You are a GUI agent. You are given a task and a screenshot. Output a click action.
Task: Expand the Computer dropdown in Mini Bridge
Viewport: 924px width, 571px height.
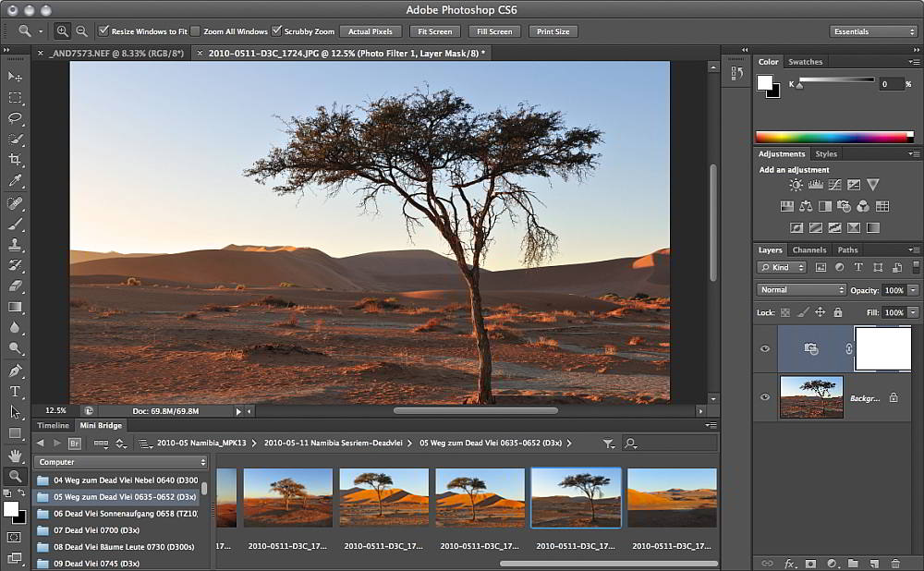(x=122, y=462)
